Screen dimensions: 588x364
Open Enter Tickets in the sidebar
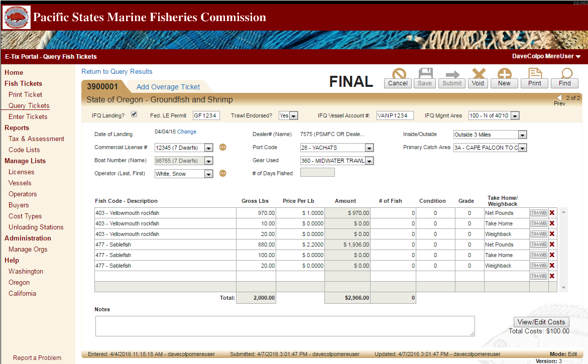[x=28, y=116]
